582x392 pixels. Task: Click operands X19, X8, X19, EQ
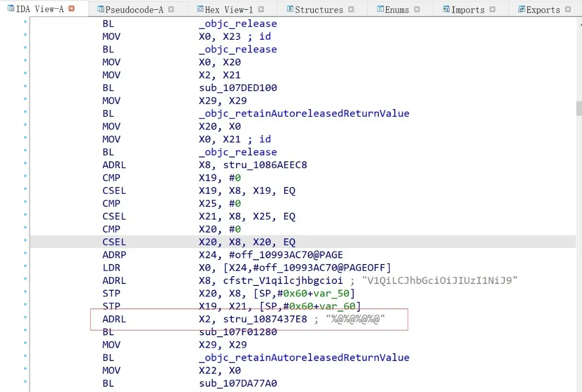[247, 190]
